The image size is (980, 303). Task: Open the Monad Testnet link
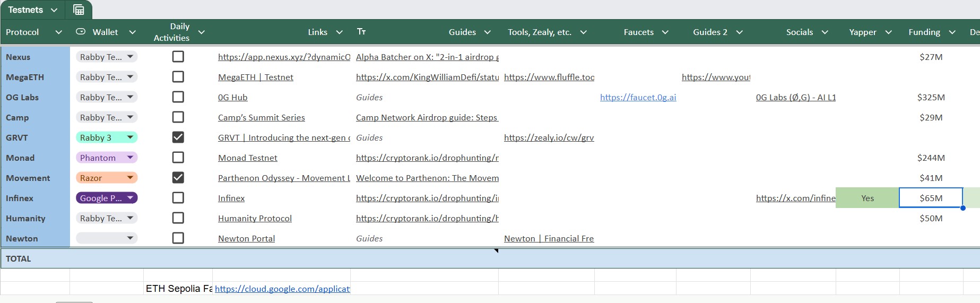[x=248, y=158]
